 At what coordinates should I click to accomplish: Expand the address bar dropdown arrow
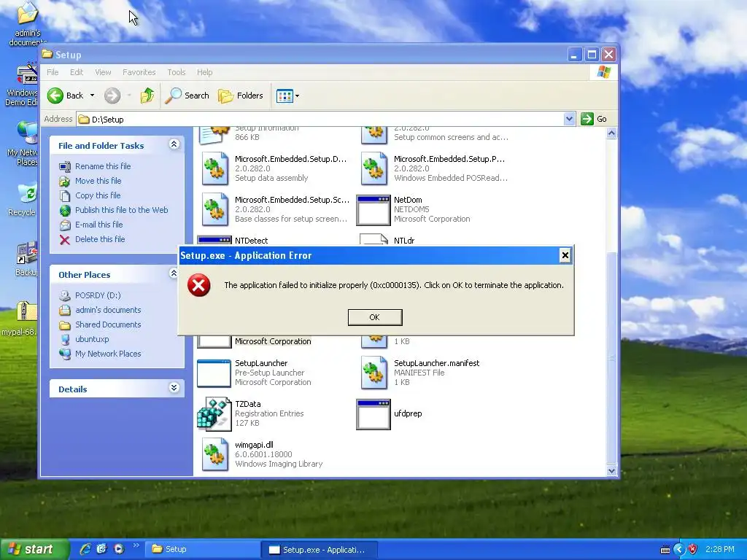pyautogui.click(x=569, y=119)
